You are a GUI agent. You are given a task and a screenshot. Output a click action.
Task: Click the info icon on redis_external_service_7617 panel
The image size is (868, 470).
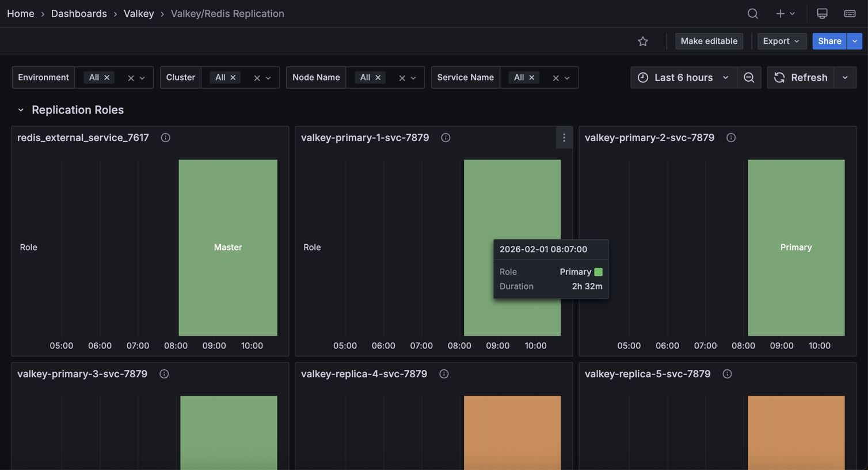[x=165, y=138]
